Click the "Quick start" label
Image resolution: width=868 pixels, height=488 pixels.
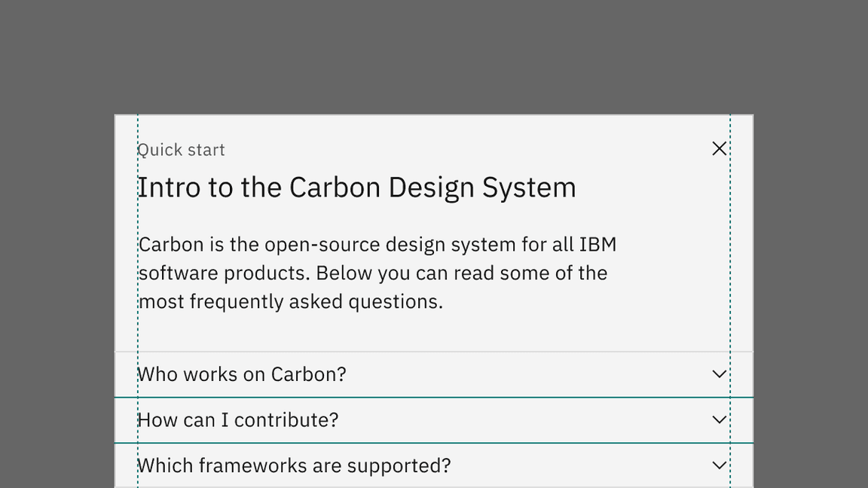tap(182, 150)
